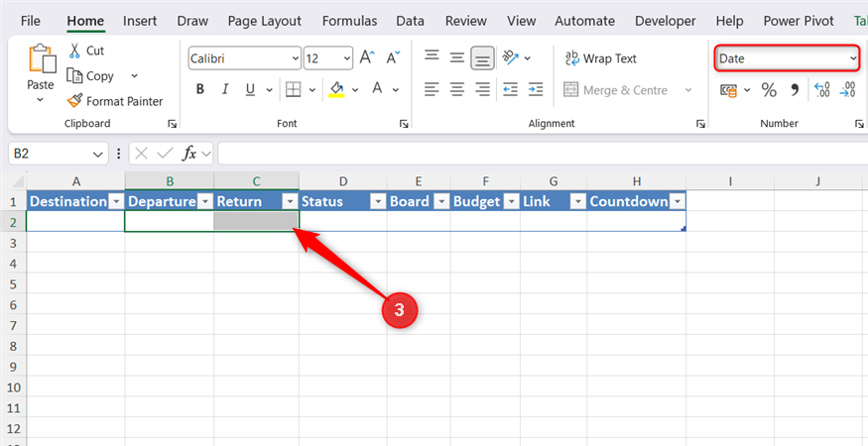Switch to the Insert tab

tap(140, 21)
